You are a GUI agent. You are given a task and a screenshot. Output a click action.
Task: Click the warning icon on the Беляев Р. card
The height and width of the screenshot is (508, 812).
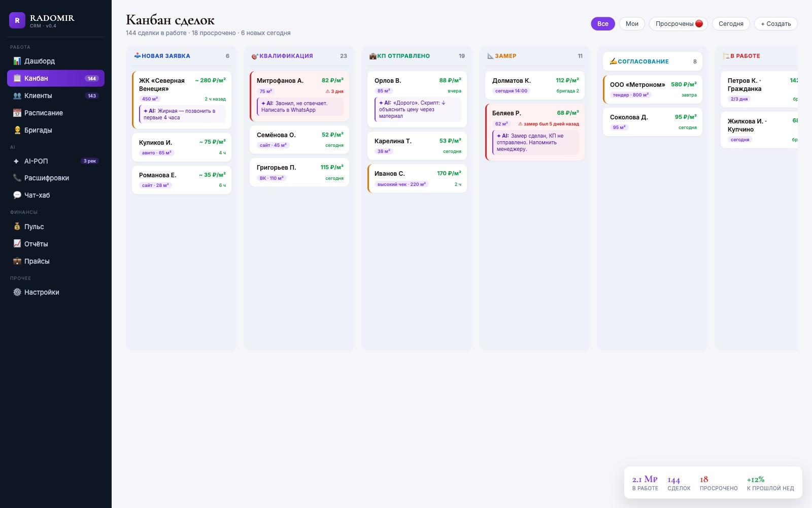520,124
